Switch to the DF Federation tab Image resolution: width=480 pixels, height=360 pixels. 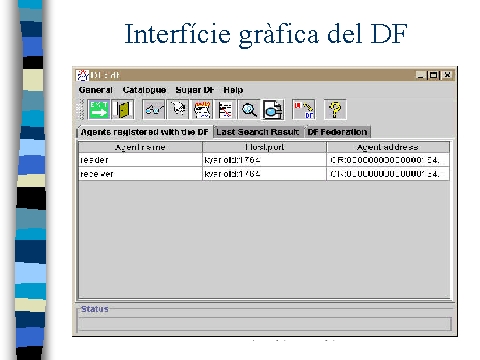tap(337, 132)
